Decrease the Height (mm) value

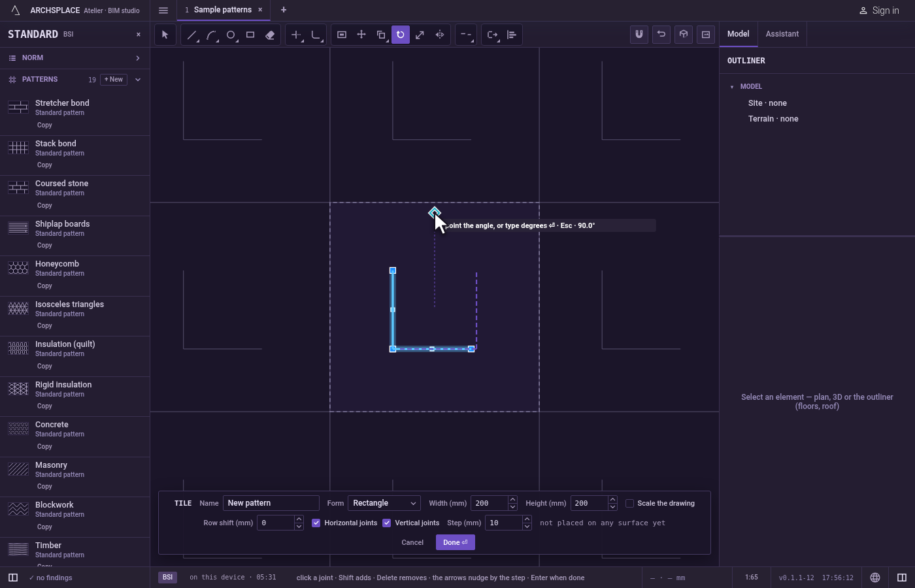(x=612, y=507)
